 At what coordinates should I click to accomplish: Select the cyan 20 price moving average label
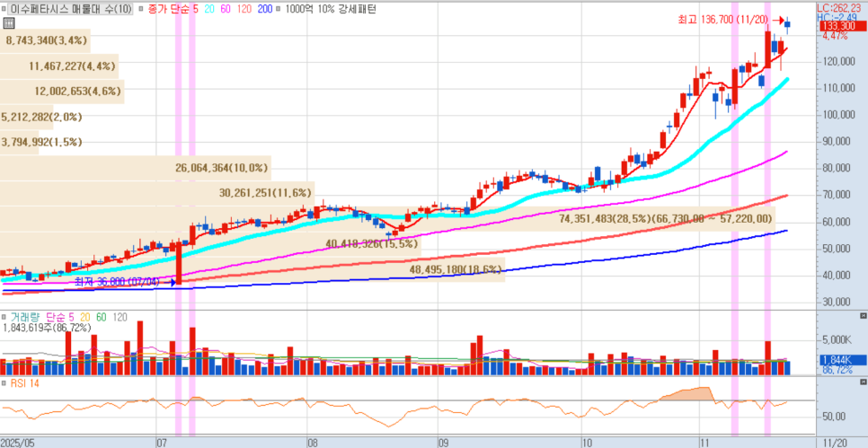coord(210,9)
